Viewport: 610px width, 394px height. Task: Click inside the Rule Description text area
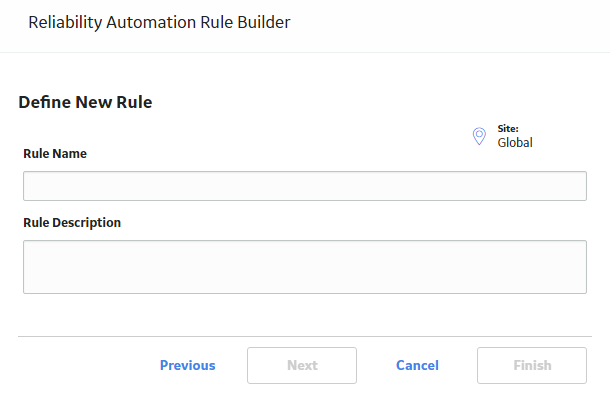tap(305, 267)
